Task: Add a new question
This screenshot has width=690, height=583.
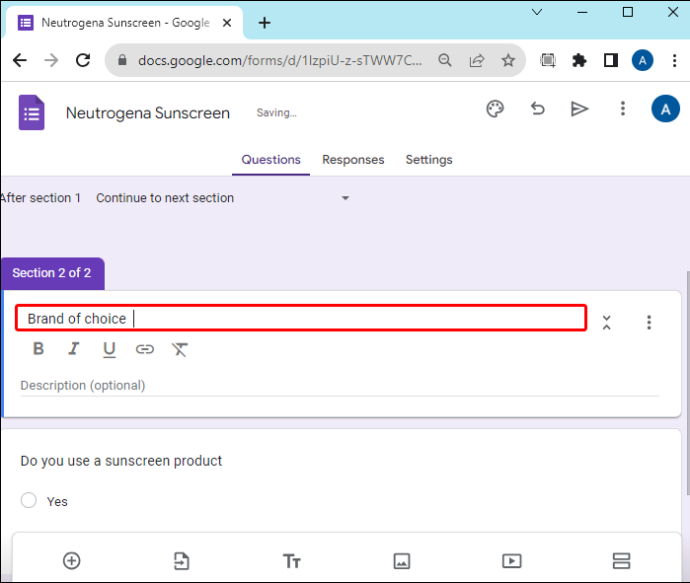Action: coord(72,561)
